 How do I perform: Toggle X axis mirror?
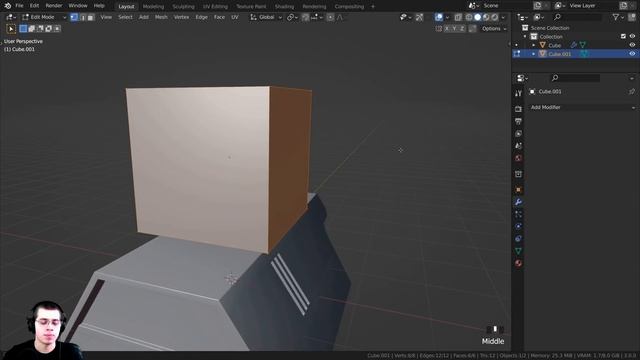click(x=447, y=29)
